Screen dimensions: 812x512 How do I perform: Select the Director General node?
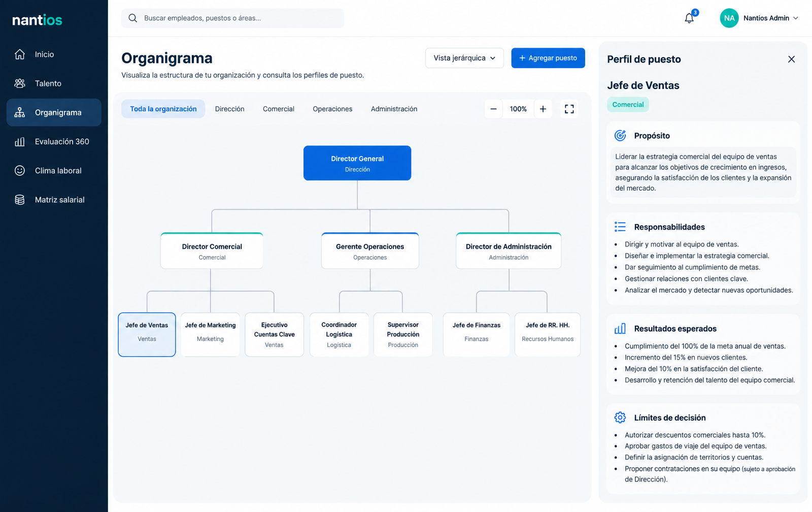(x=357, y=163)
